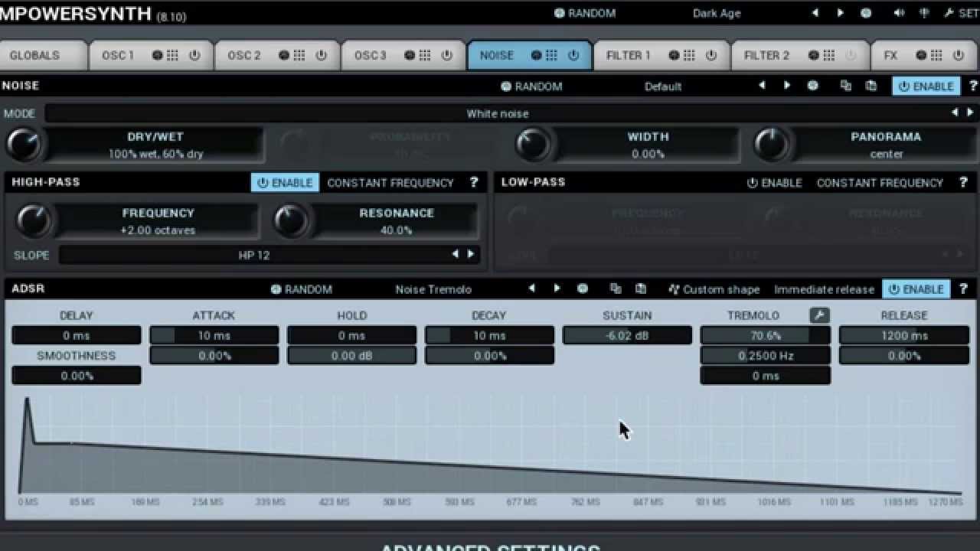Toggle the OSC 2 power button

[321, 55]
